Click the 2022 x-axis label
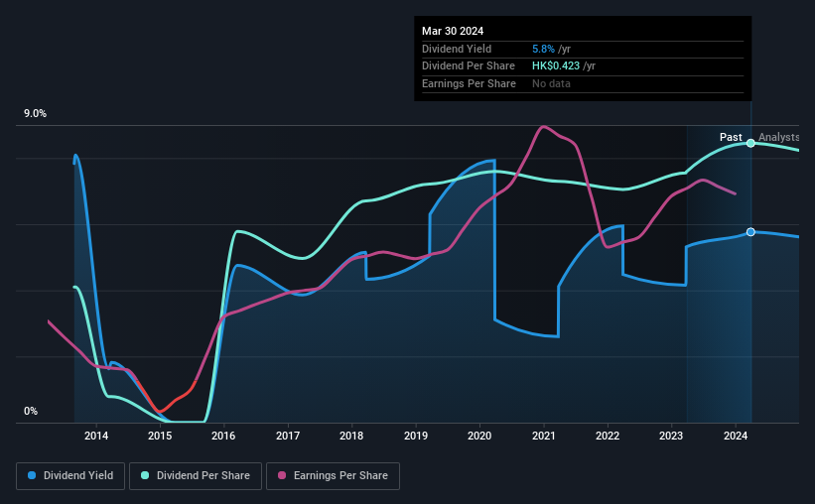The width and height of the screenshot is (815, 504). tap(608, 436)
